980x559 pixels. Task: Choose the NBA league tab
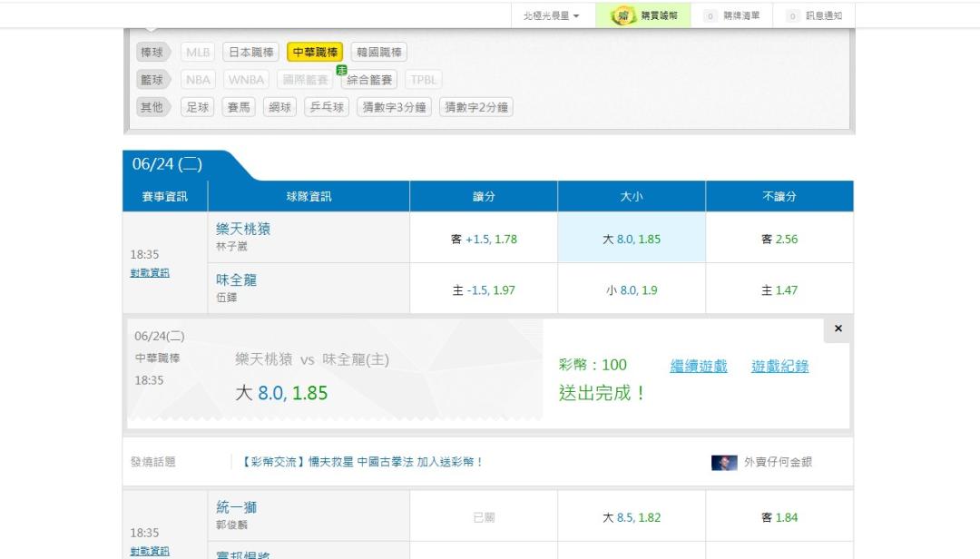coord(198,80)
